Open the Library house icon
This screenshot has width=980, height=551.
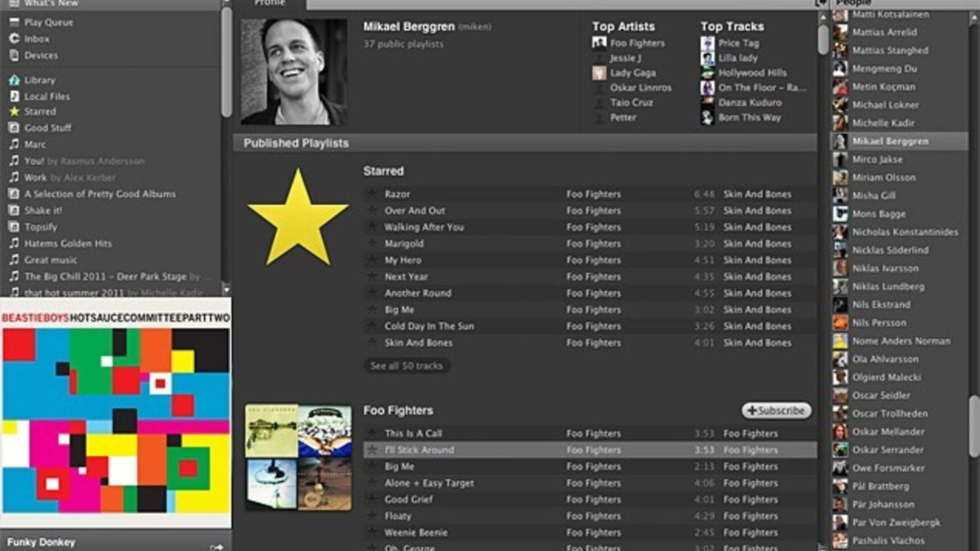14,80
